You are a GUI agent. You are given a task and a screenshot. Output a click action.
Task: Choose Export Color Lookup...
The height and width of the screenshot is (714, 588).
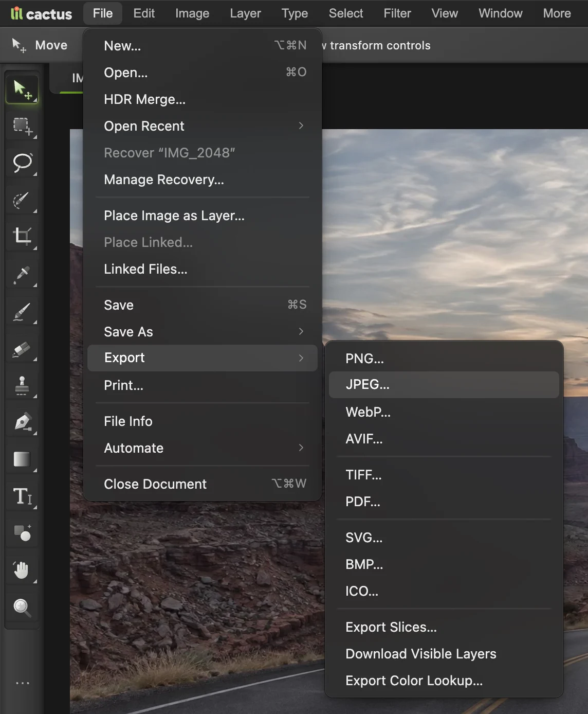click(444, 681)
